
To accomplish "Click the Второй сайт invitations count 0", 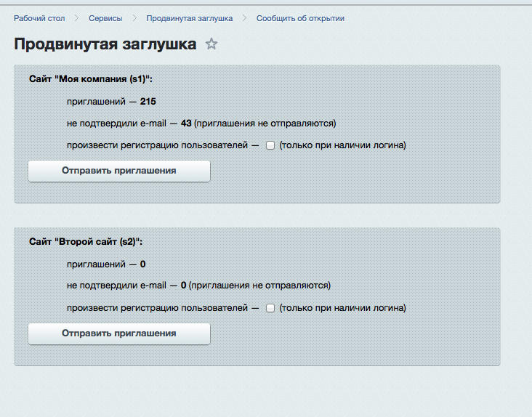I will 143,264.
